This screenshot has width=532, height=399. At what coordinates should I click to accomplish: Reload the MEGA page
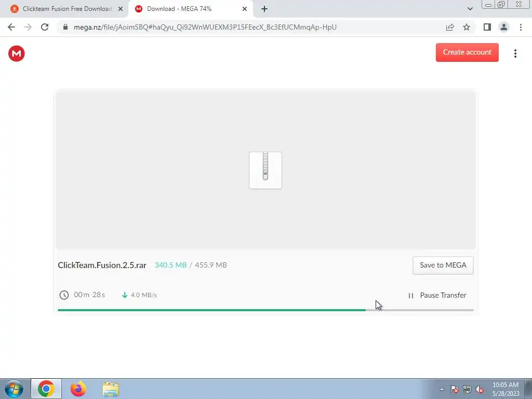45,27
